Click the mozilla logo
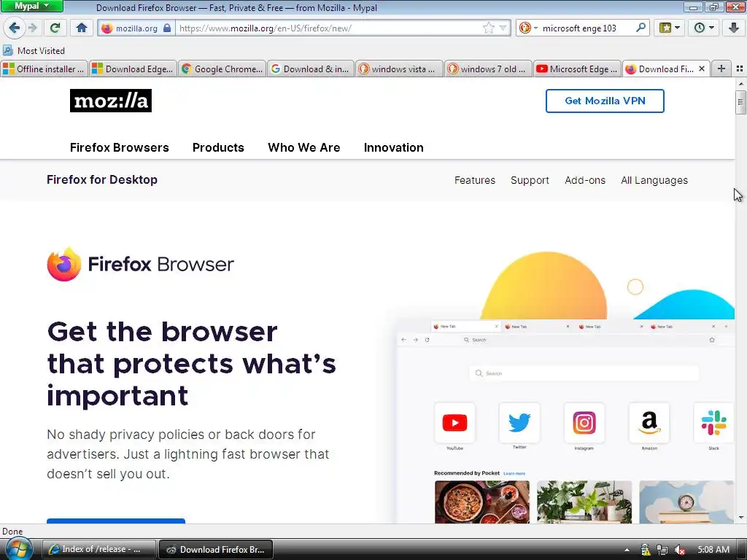Image resolution: width=747 pixels, height=560 pixels. coord(111,101)
